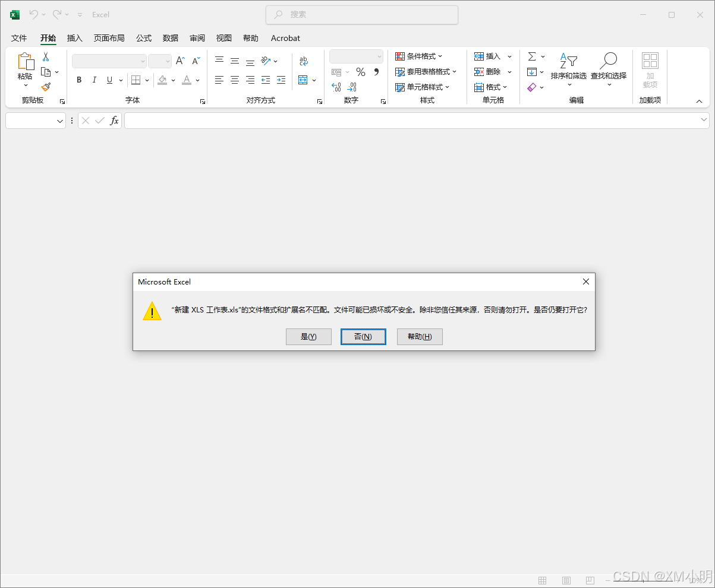Click the search box in title bar

(x=362, y=15)
